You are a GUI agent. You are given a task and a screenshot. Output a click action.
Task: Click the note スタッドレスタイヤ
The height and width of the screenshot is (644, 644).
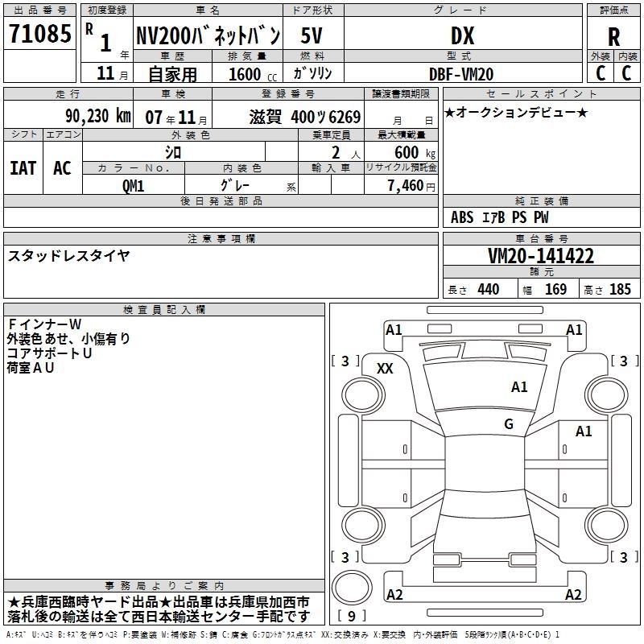(68, 256)
